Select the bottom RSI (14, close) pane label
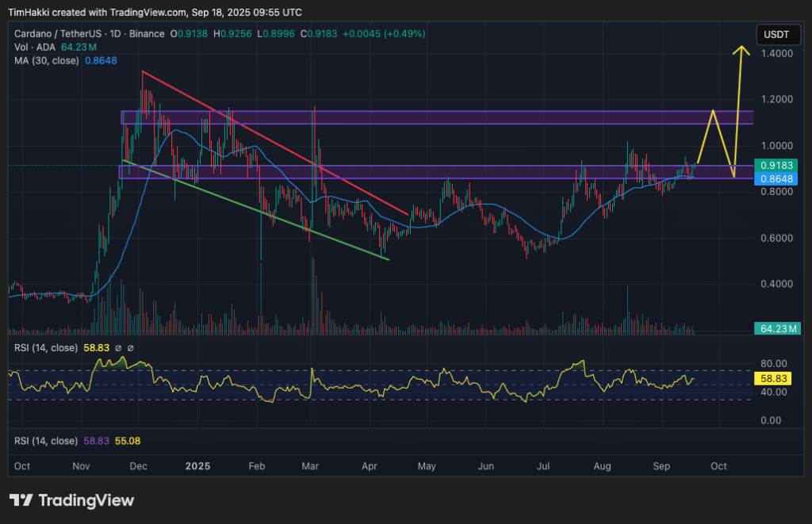The width and height of the screenshot is (812, 524). 48,440
